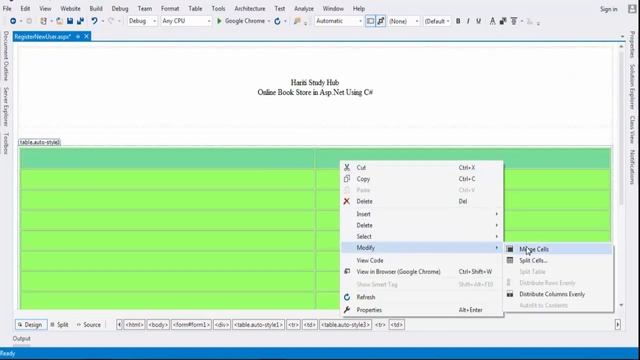Screen dimensions: 640x360
Task: Pin the RegisterNewUser.aspx tab
Action: pyautogui.click(x=78, y=37)
